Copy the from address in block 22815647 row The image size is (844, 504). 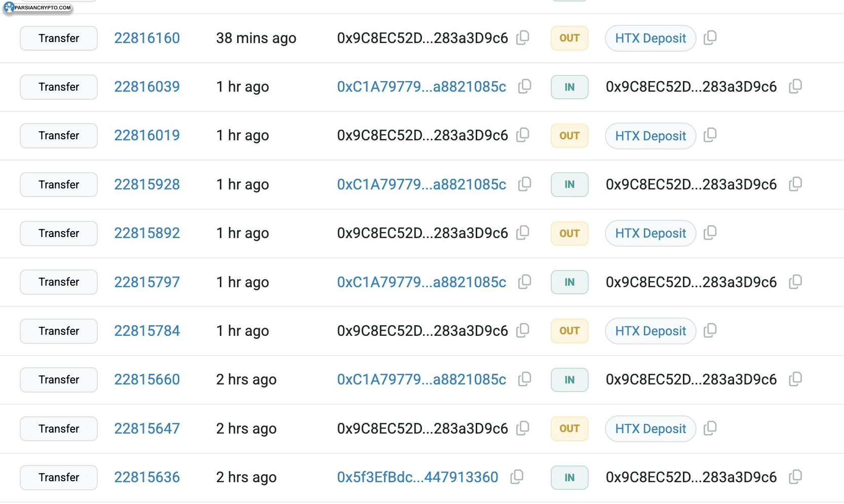(523, 429)
